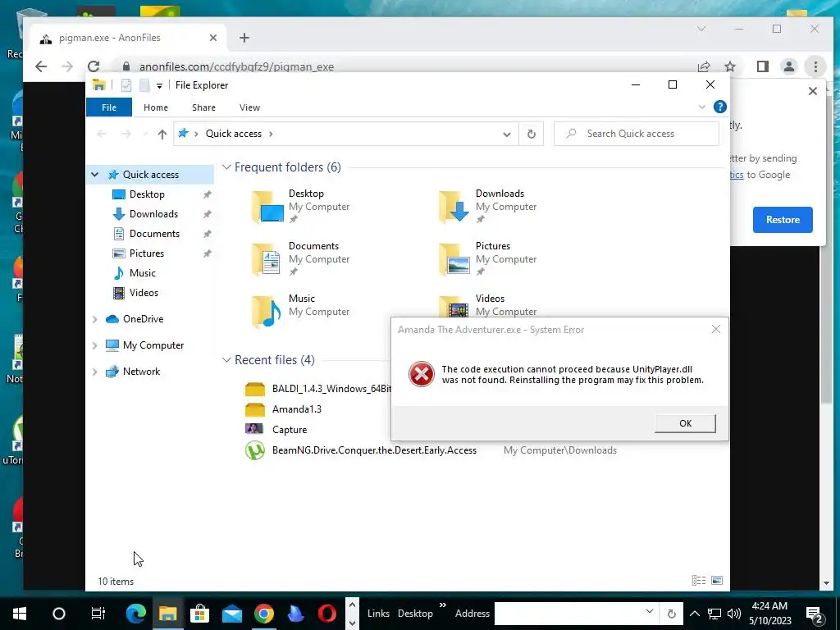
Task: Expand the OneDrive tree node
Action: pos(95,319)
